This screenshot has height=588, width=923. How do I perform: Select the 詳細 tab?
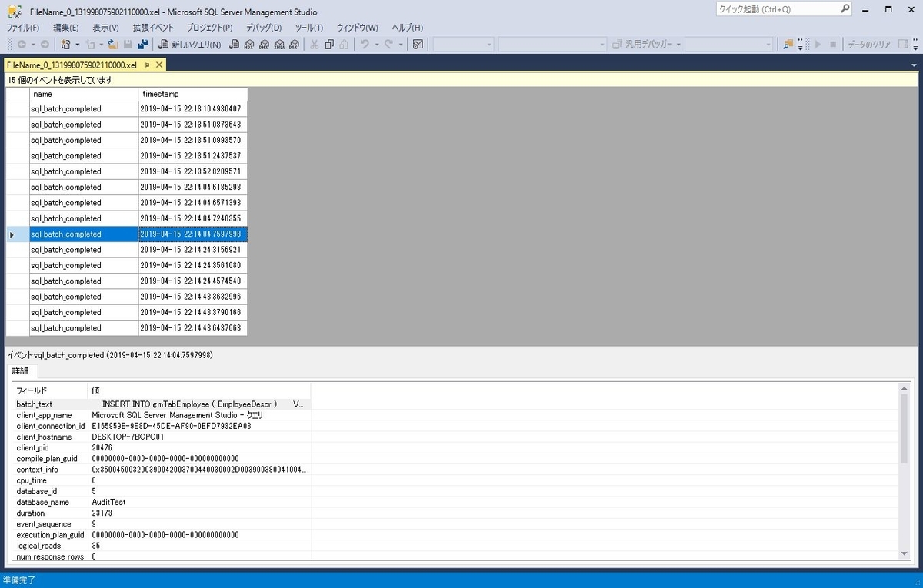tap(20, 371)
